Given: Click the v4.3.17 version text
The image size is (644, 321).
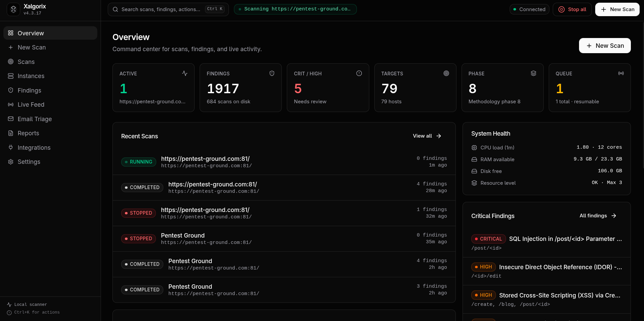Looking at the screenshot, I should click(x=32, y=13).
